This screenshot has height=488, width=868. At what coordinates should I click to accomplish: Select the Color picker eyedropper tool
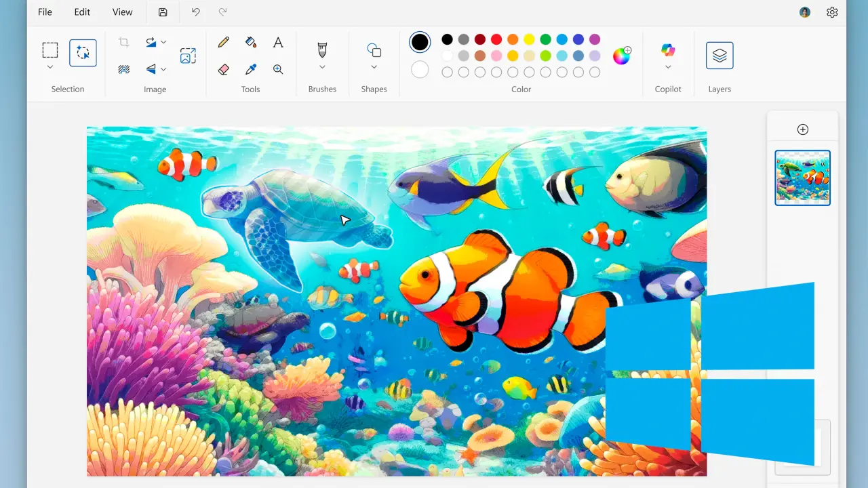pyautogui.click(x=251, y=69)
